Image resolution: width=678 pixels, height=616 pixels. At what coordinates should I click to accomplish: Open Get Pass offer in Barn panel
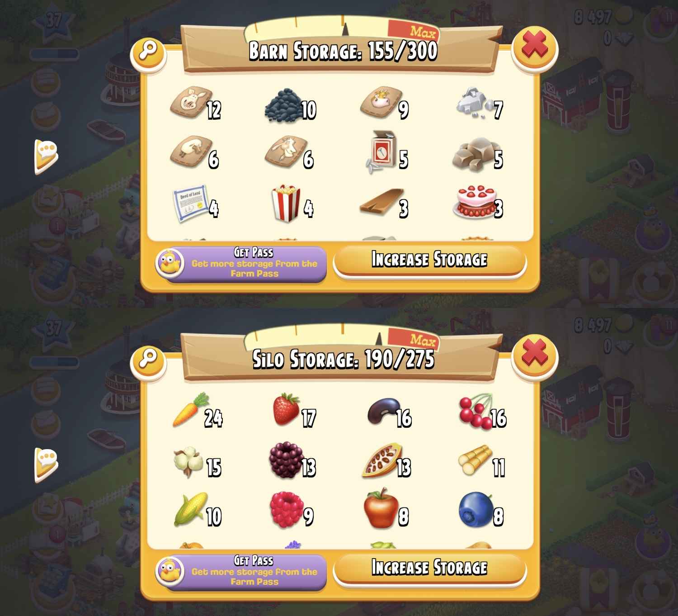[240, 264]
